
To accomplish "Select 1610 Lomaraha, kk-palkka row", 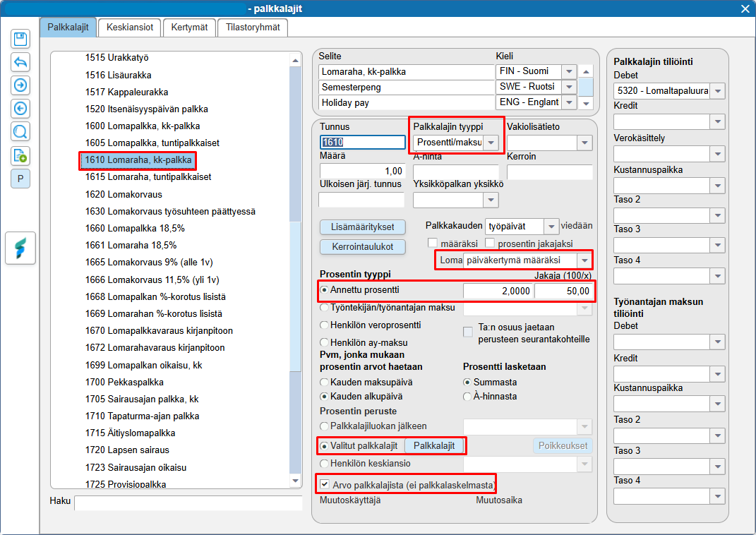I will pos(138,160).
